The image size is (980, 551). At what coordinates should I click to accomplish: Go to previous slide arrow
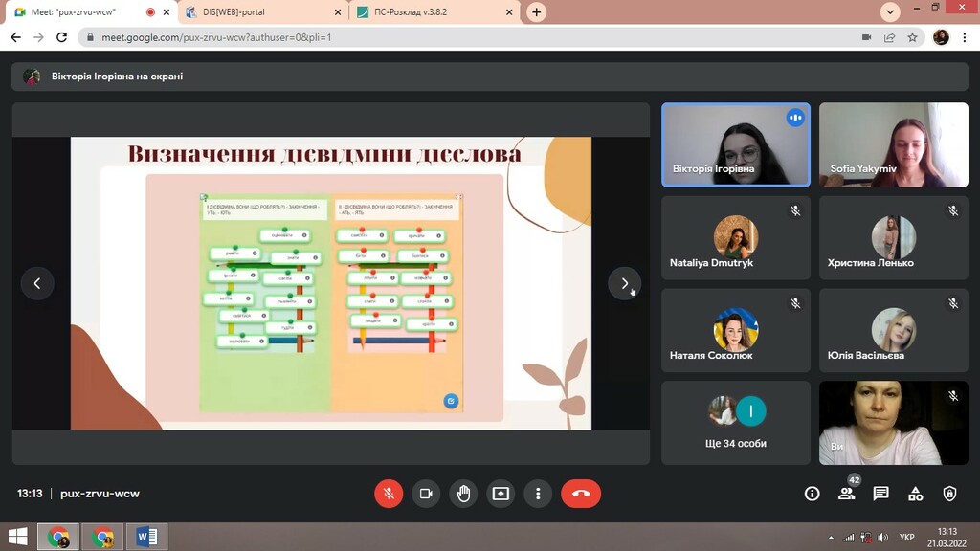tap(37, 283)
